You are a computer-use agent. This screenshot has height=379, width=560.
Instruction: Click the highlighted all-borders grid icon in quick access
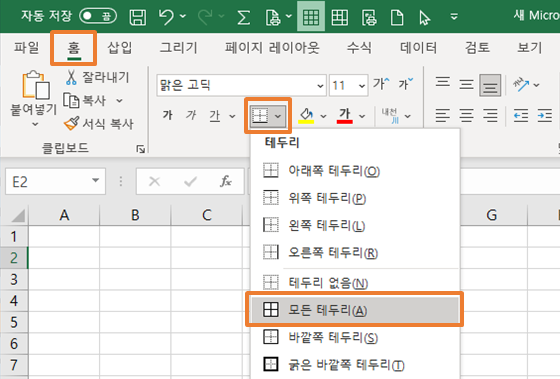pos(311,17)
